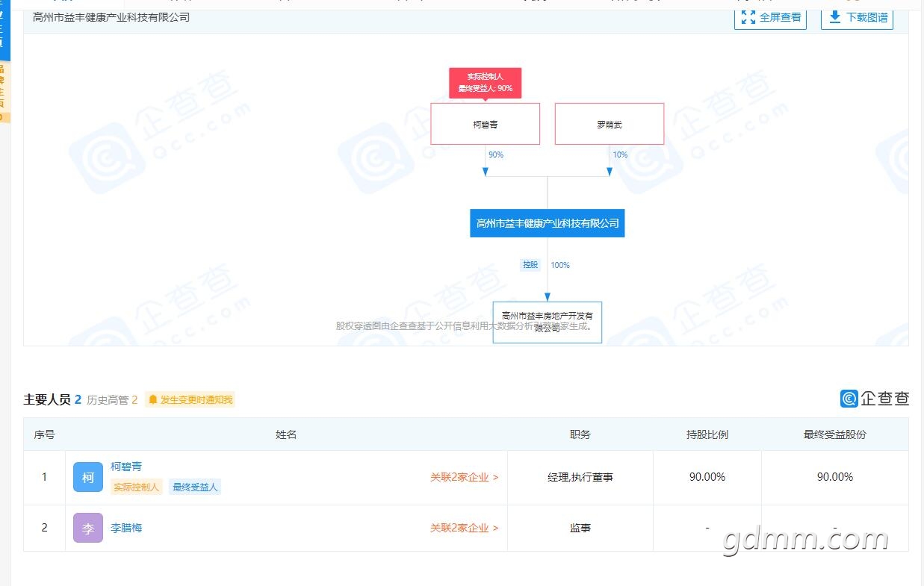This screenshot has width=924, height=586.
Task: Select the 高州市益丰房地产开发有限公司 subsidiary node
Action: point(547,322)
